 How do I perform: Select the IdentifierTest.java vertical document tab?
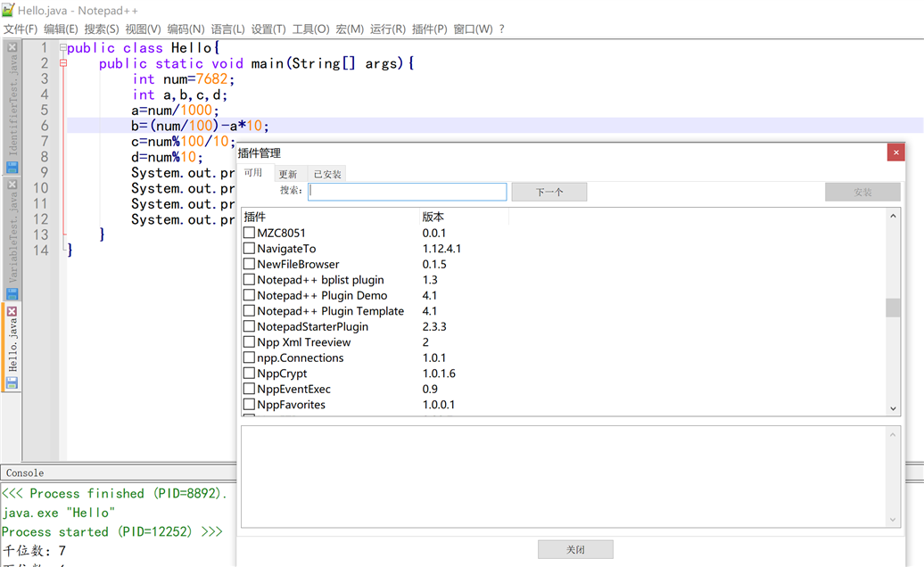point(12,107)
